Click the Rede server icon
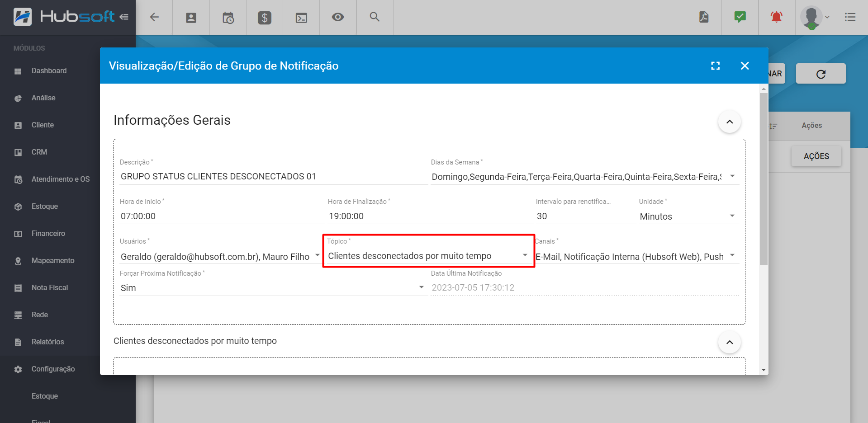868x423 pixels. coord(18,315)
